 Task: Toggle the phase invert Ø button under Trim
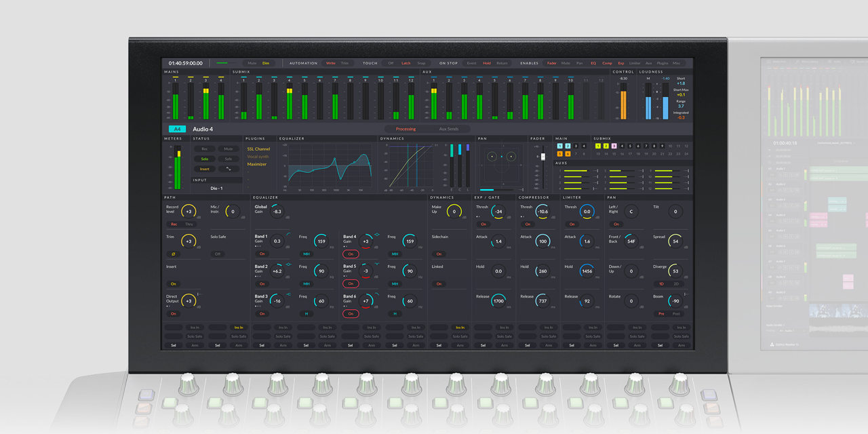[x=174, y=254]
